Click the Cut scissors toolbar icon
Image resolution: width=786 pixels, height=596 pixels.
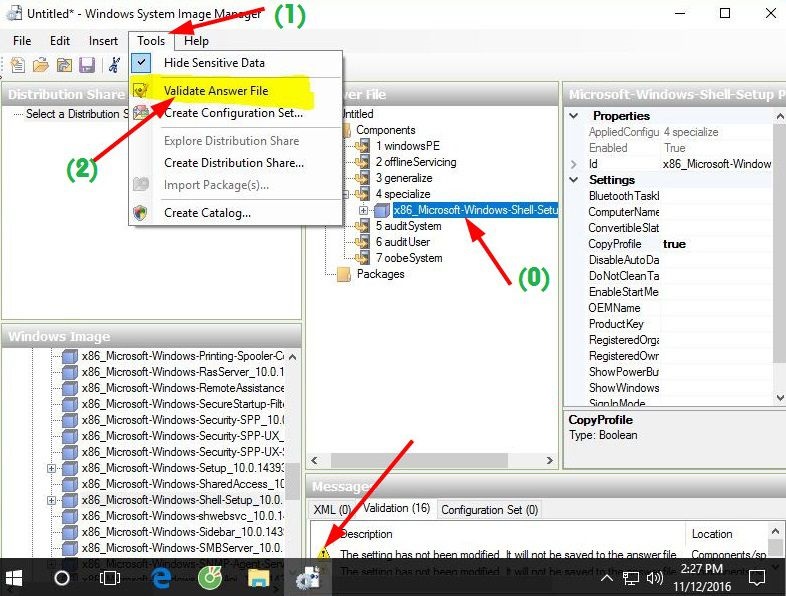pos(115,65)
